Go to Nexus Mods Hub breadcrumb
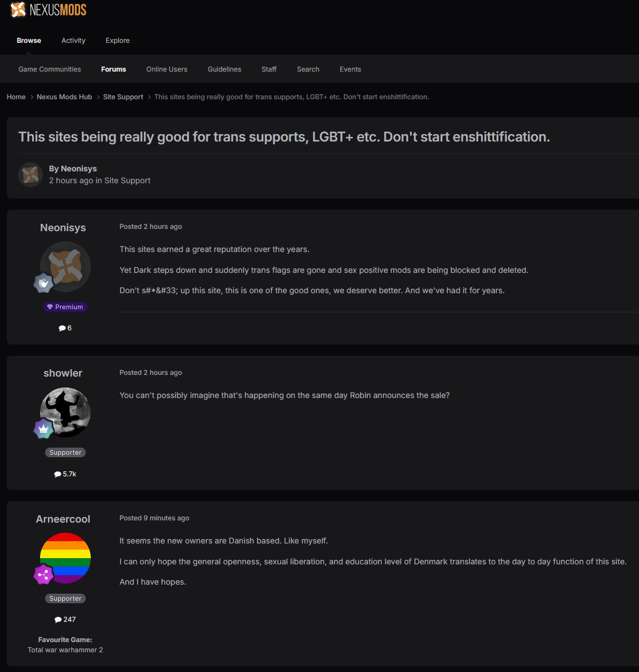Image resolution: width=639 pixels, height=672 pixels. coord(64,97)
